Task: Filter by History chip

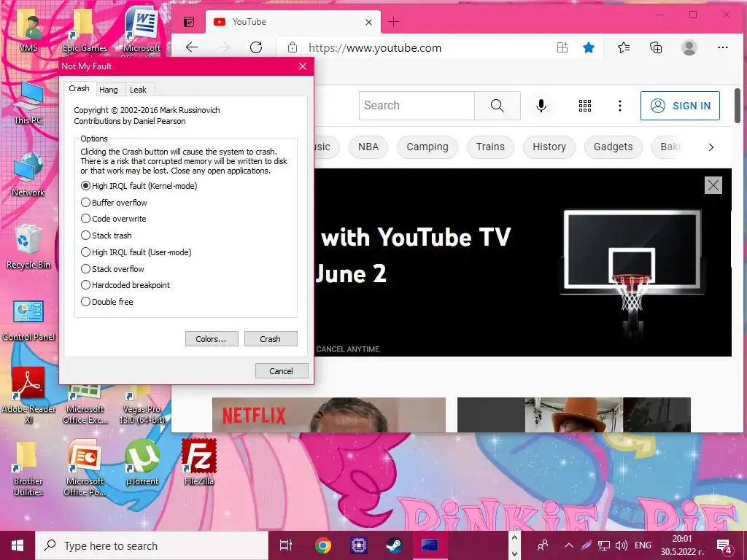Action: tap(549, 147)
